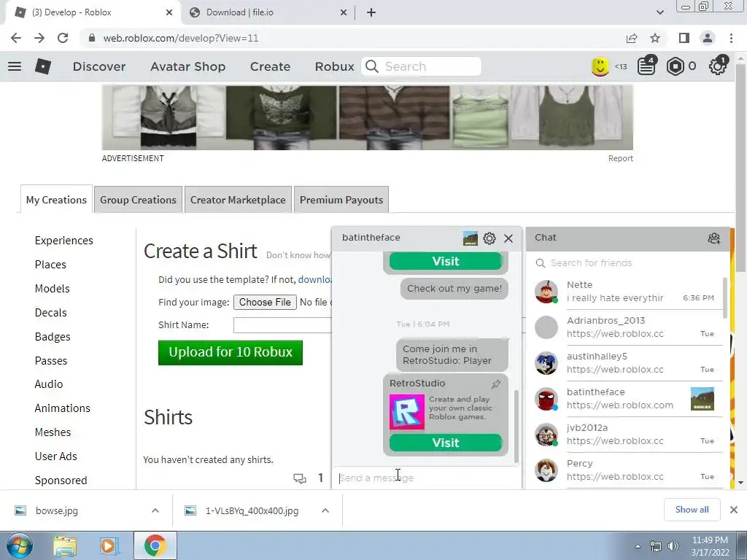Click Upload for 10 Robux button
This screenshot has width=747, height=560.
tap(231, 352)
